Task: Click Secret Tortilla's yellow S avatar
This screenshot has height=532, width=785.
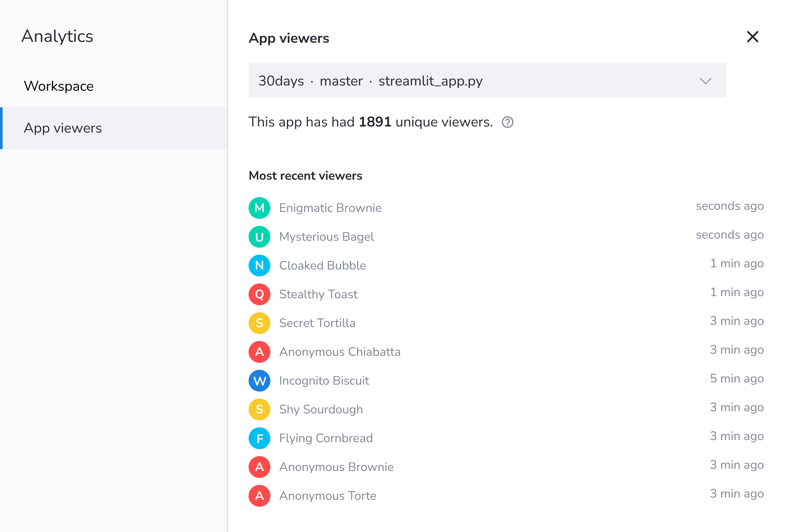Action: click(259, 323)
